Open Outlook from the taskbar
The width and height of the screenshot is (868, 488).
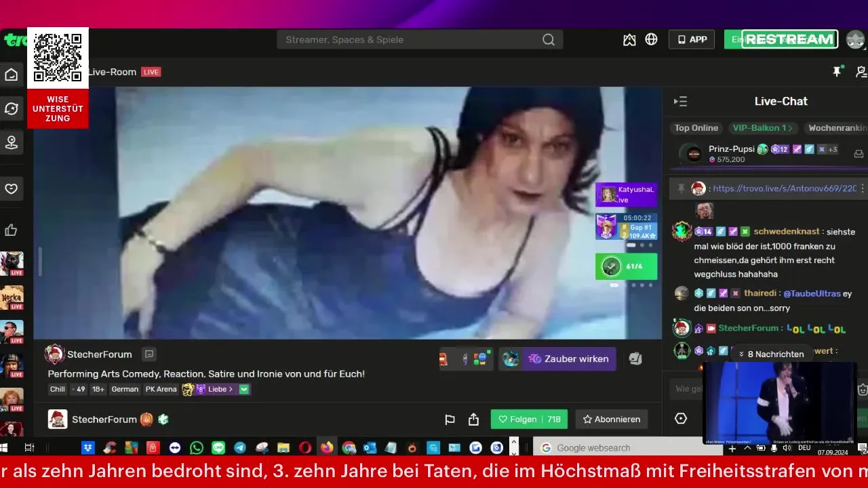[x=370, y=447]
